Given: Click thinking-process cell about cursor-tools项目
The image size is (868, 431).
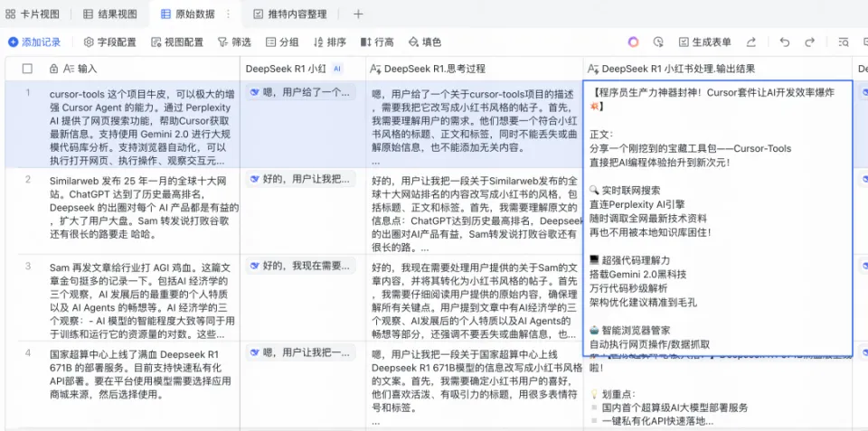Looking at the screenshot, I should [475, 125].
